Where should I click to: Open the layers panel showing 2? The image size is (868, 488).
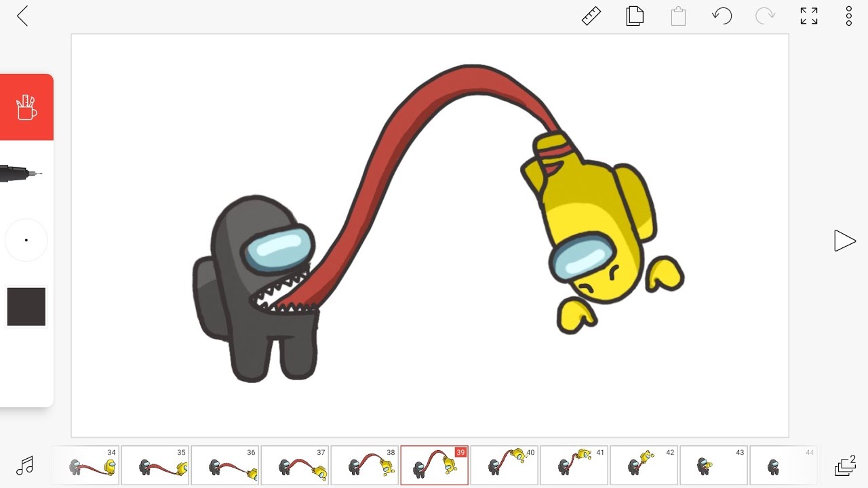pos(845,466)
